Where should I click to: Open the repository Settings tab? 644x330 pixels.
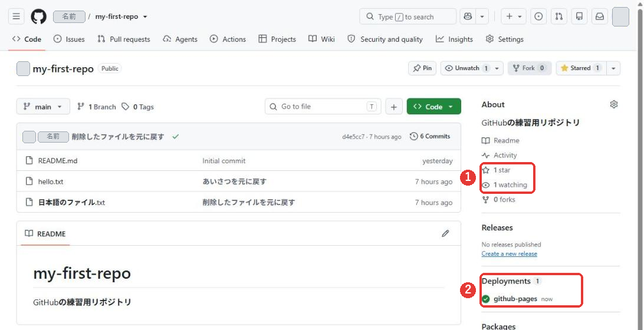point(504,39)
